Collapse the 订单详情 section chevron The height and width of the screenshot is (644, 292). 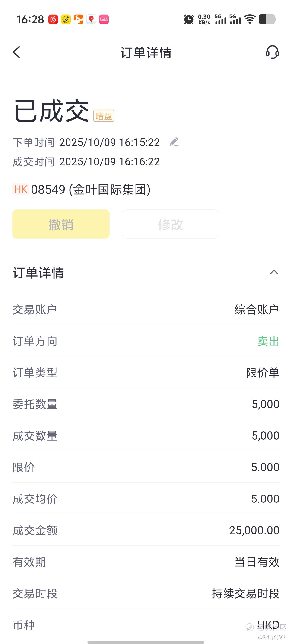274,272
